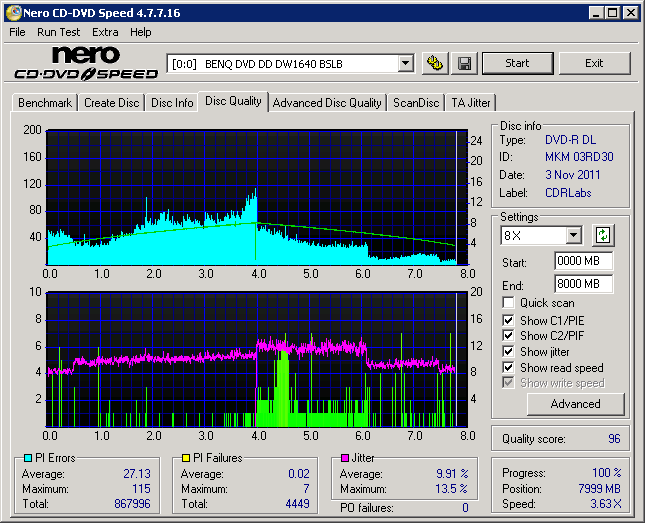Disable Show read speed checkbox
The width and height of the screenshot is (645, 523).
coord(509,368)
